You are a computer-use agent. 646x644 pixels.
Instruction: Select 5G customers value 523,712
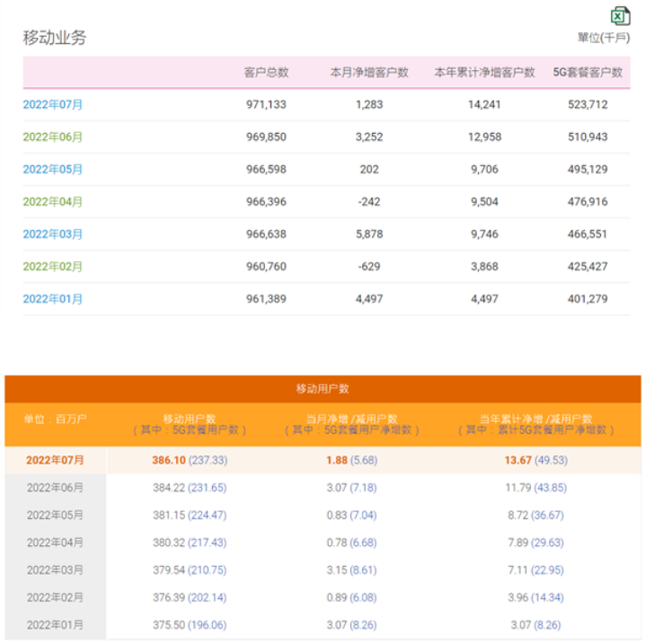tap(588, 104)
